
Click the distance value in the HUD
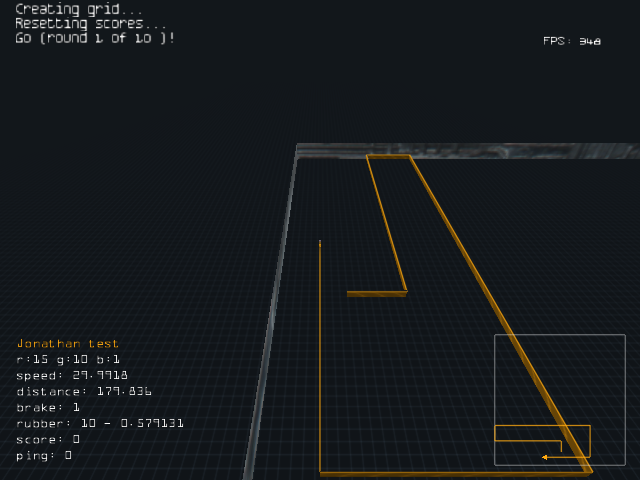83,391
